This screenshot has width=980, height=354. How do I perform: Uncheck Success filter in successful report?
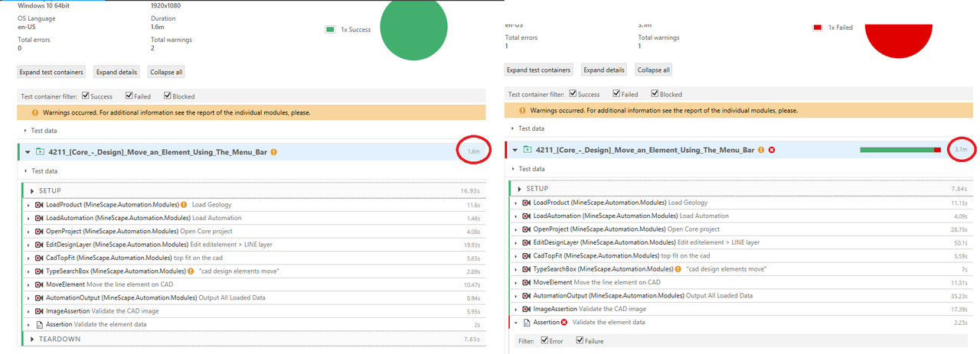tap(85, 96)
